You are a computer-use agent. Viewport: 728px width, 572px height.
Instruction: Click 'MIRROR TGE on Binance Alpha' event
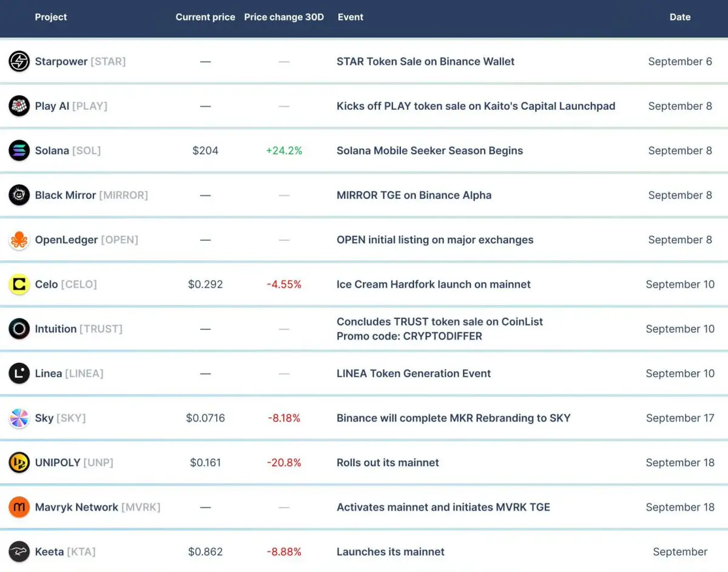point(414,195)
